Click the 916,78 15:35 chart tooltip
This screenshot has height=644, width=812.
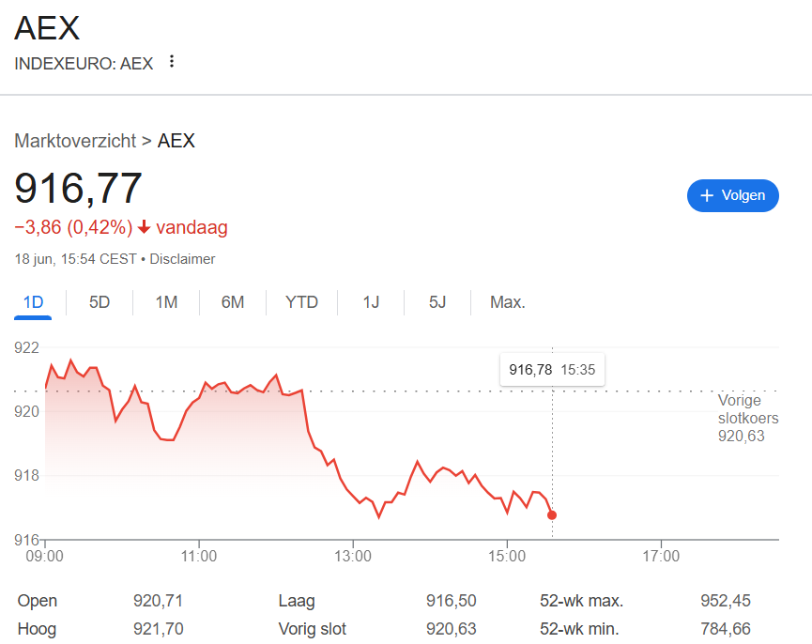coord(552,370)
